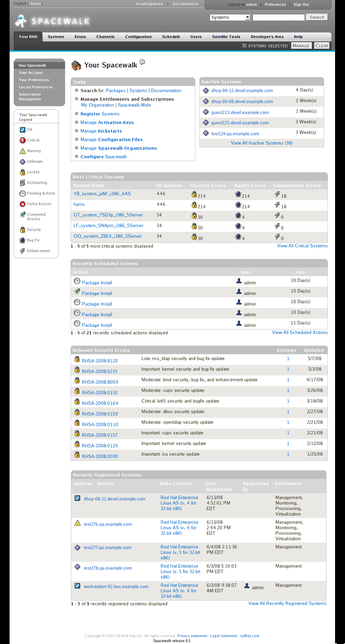Click systems count for RHSA-2008:8009

[288, 380]
